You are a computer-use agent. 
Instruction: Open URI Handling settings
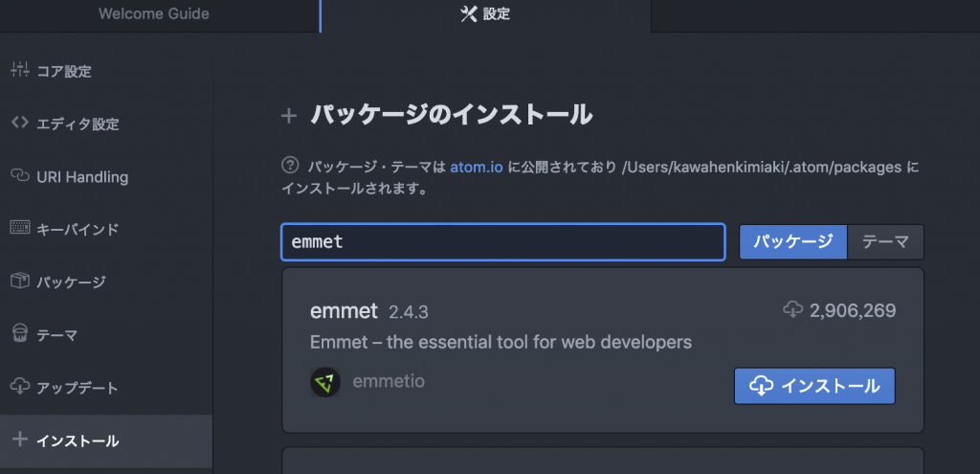(x=106, y=177)
